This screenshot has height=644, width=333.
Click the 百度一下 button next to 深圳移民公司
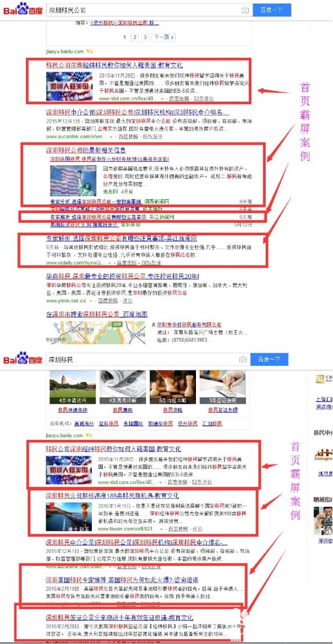pyautogui.click(x=272, y=10)
